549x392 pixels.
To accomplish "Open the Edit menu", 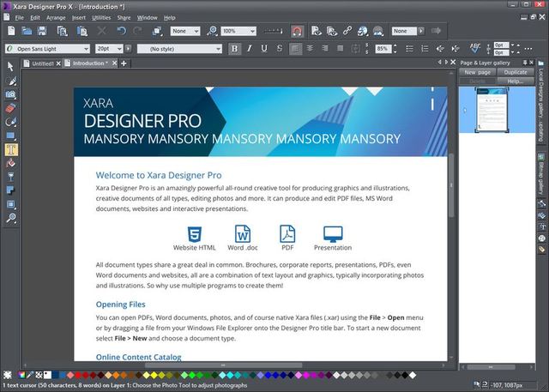I will [35, 18].
